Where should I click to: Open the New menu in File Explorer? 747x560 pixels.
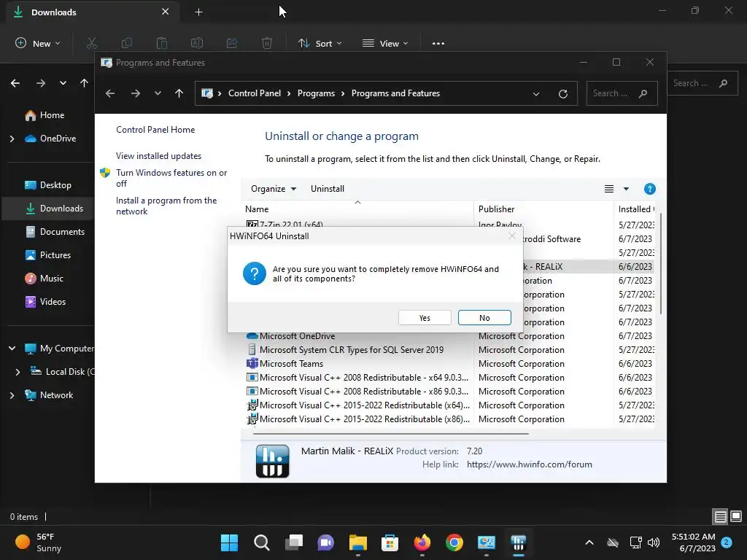[38, 43]
